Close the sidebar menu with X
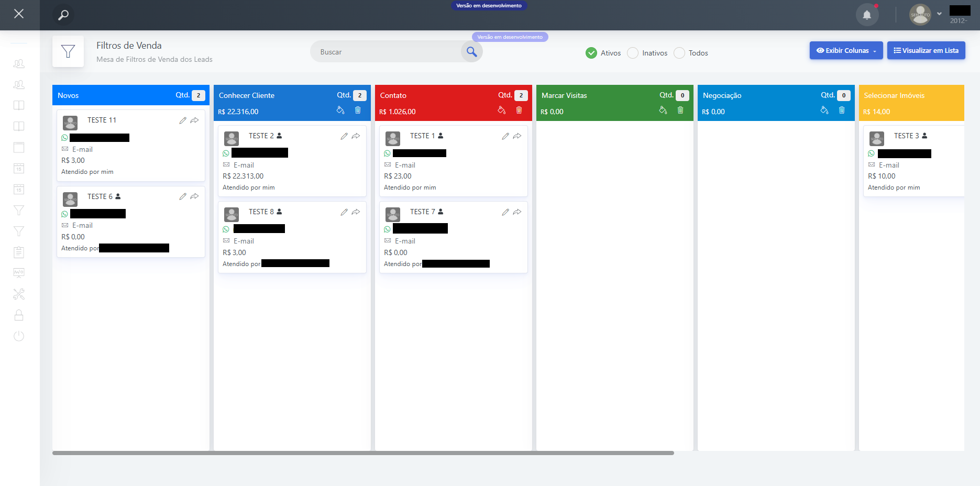980x486 pixels. pos(19,14)
